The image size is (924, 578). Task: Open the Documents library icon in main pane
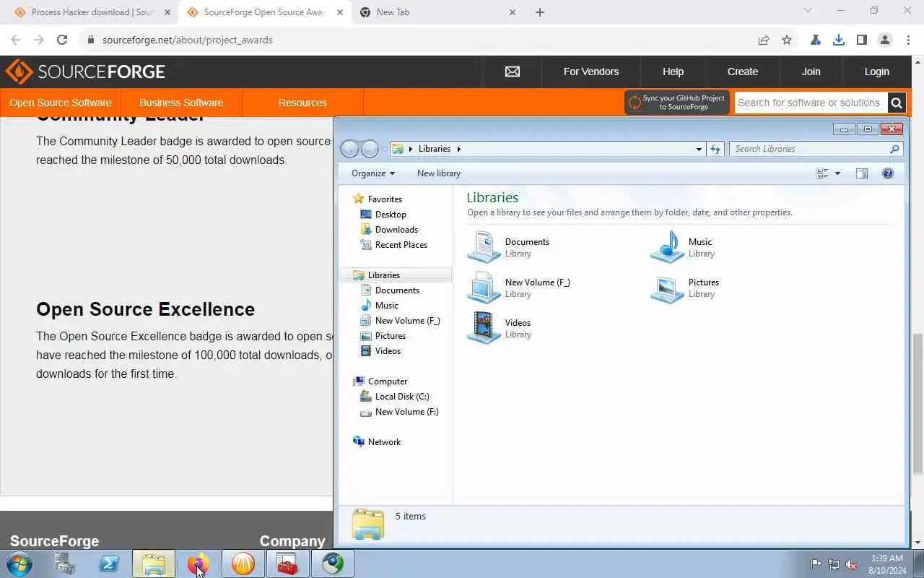[x=484, y=247]
